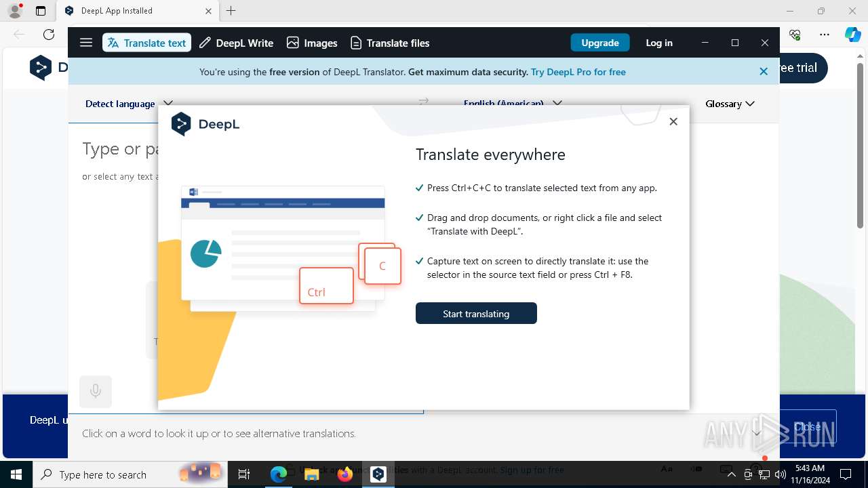868x488 pixels.
Task: Click the "Translate everywhere" heading
Action: coord(490,155)
